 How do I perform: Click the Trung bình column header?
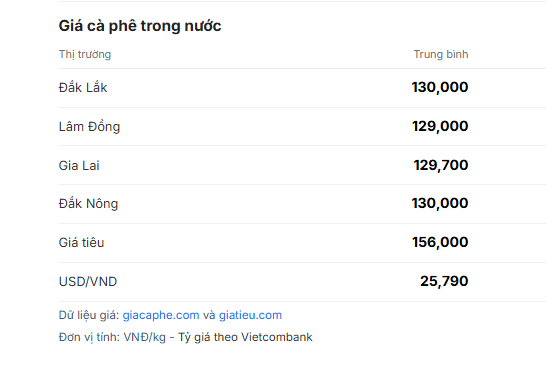coord(441,54)
